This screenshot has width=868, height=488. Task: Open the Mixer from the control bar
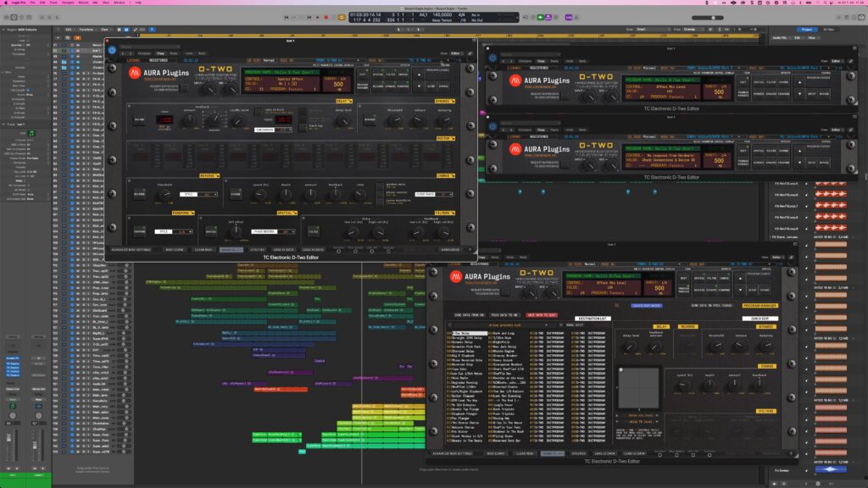click(x=49, y=17)
